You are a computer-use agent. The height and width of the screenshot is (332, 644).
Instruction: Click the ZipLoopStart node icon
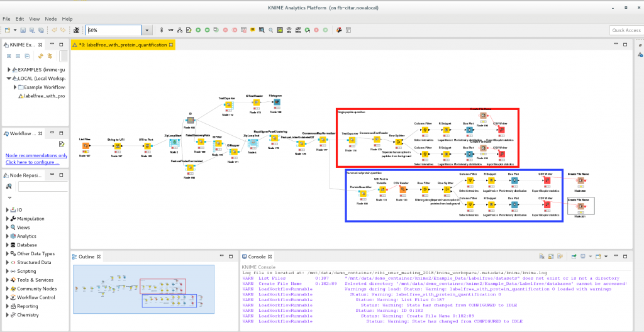pos(174,142)
